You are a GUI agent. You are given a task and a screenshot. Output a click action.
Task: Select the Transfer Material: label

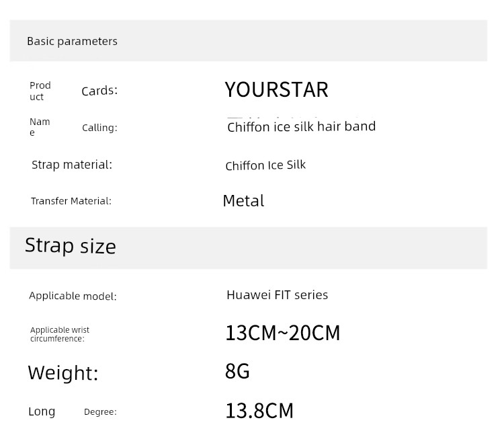click(71, 201)
